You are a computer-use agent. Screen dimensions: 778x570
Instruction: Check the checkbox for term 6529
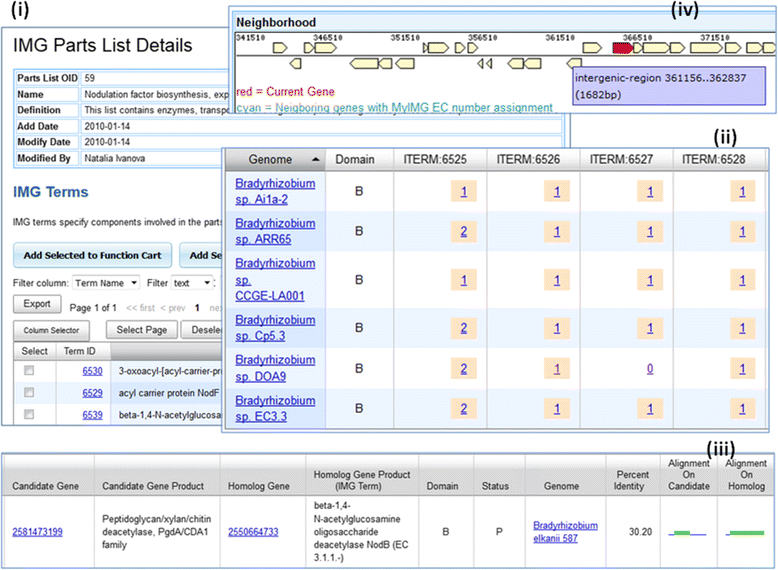(x=29, y=392)
